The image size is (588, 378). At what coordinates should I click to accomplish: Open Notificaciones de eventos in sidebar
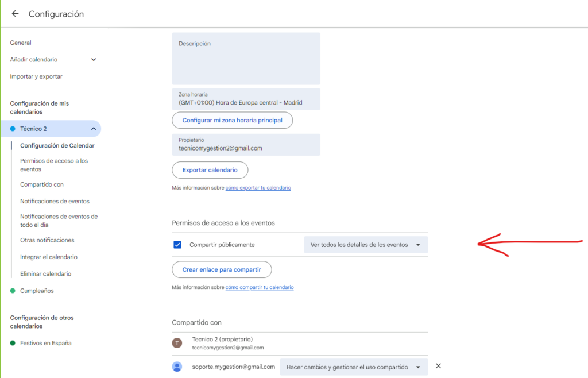coord(55,202)
